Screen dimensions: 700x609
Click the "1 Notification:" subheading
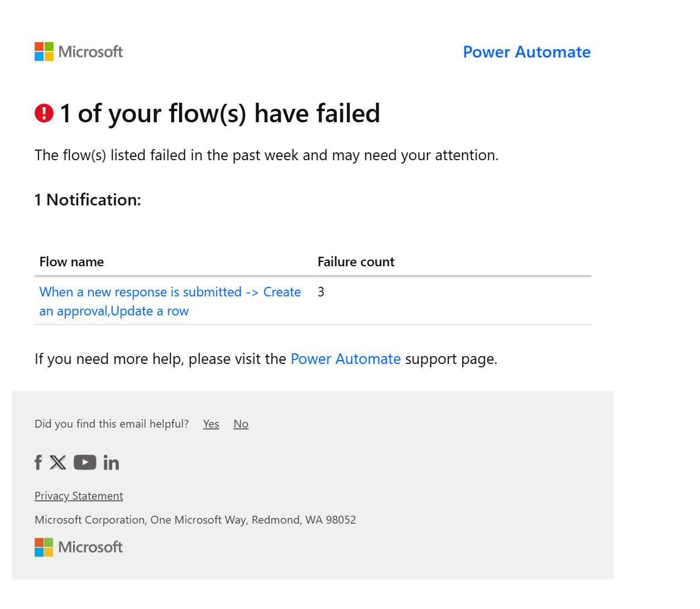[88, 200]
